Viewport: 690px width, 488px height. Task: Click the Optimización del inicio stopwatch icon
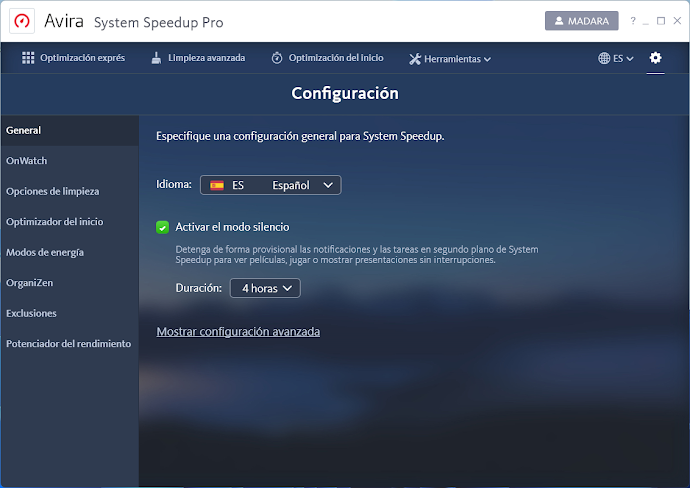click(277, 58)
